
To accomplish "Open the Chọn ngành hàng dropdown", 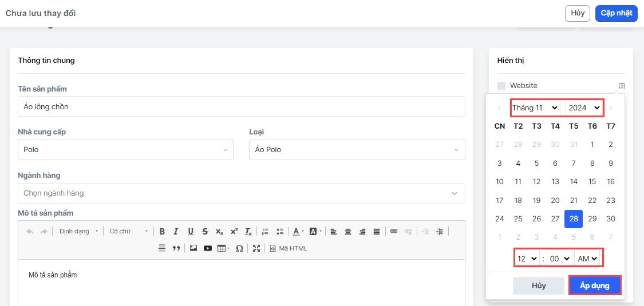I will [x=241, y=193].
